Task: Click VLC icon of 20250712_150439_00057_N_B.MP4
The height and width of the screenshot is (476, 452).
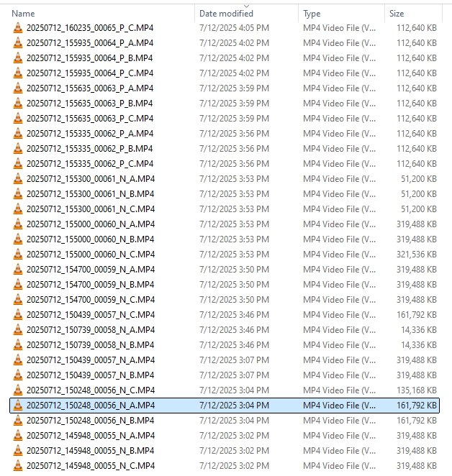Action: coord(18,375)
